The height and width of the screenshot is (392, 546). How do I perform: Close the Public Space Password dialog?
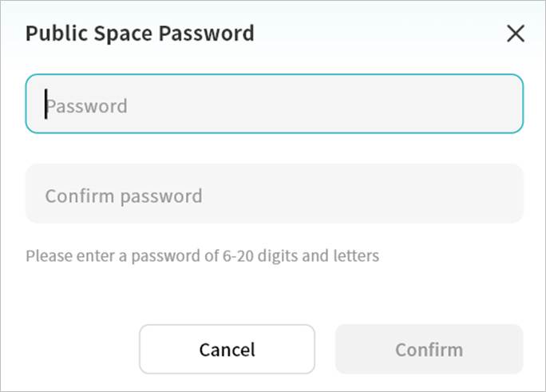(x=516, y=34)
